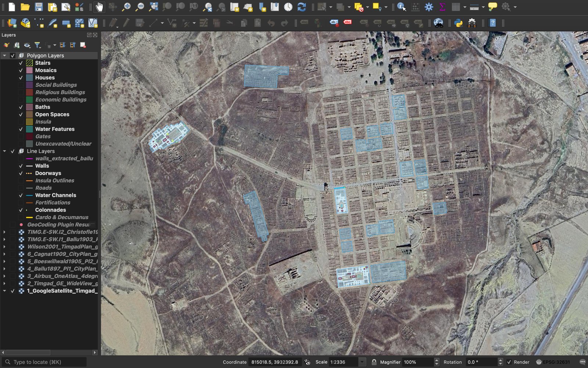Zoom to full extent
588x368 pixels.
[x=153, y=7]
